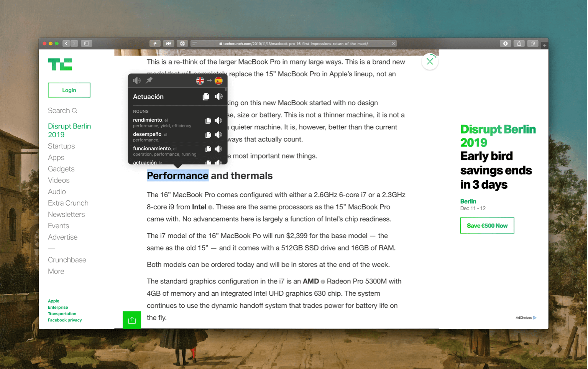This screenshot has height=369, width=588.
Task: Show AMD info icon next to name
Action: pyautogui.click(x=323, y=282)
